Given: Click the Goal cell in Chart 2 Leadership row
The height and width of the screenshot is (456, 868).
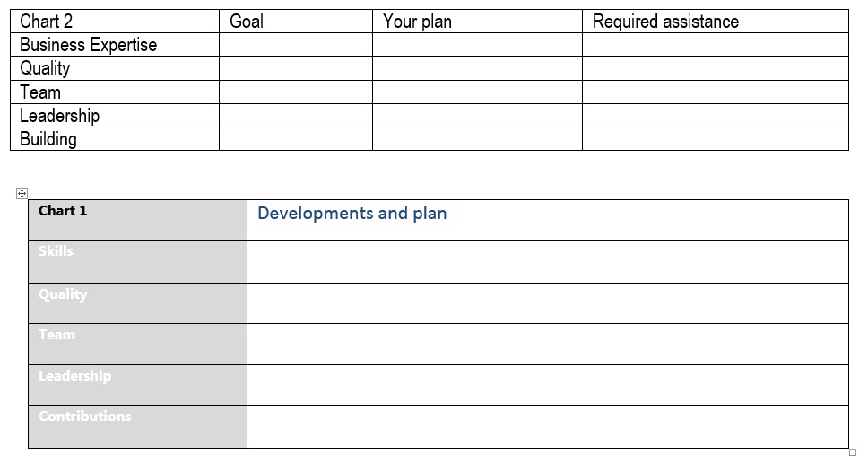Looking at the screenshot, I should (295, 116).
